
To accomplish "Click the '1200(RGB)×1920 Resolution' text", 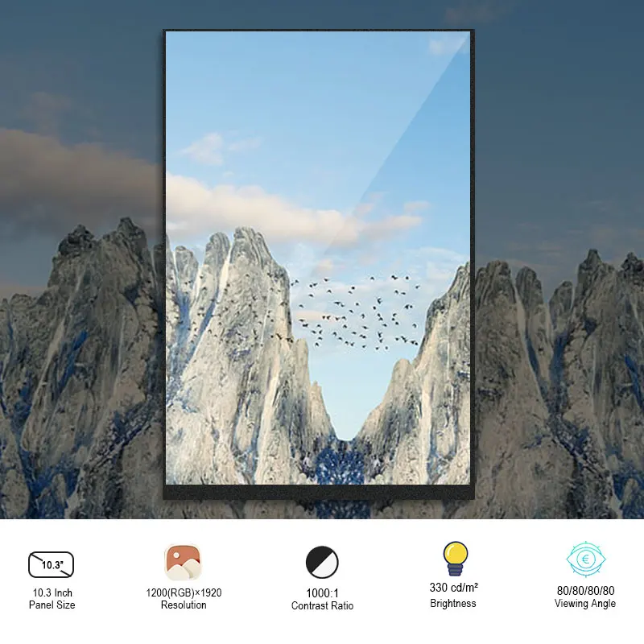I will point(184,599).
